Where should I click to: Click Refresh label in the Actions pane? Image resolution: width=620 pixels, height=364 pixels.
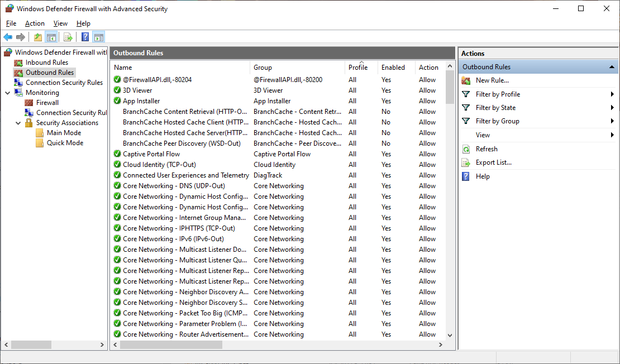point(487,149)
